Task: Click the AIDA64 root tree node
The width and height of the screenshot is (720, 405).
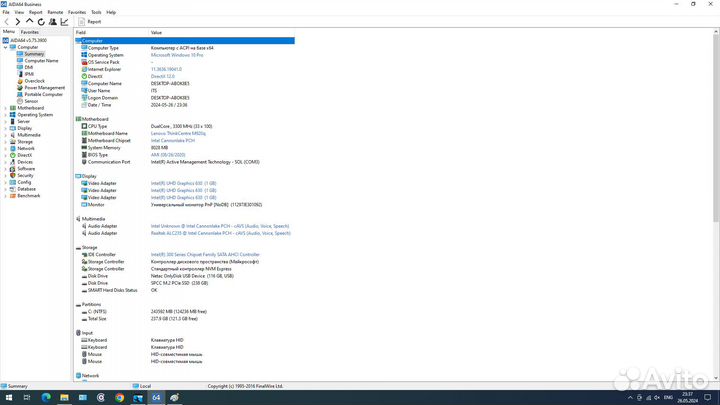Action: click(x=28, y=40)
